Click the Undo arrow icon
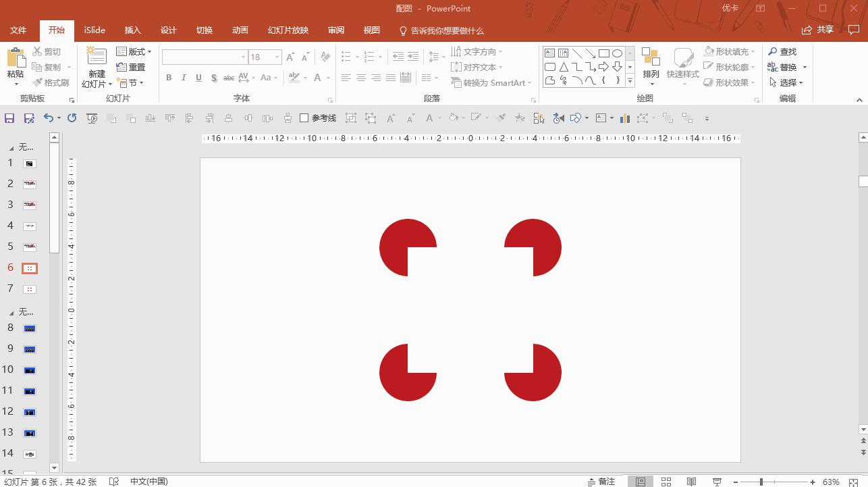This screenshot has width=868, height=487. (48, 118)
